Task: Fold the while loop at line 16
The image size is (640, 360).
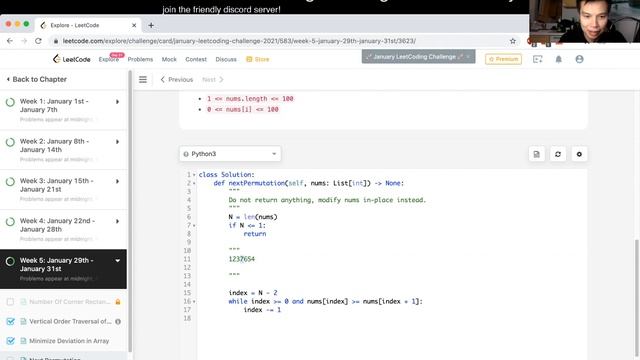Action: pyautogui.click(x=194, y=302)
